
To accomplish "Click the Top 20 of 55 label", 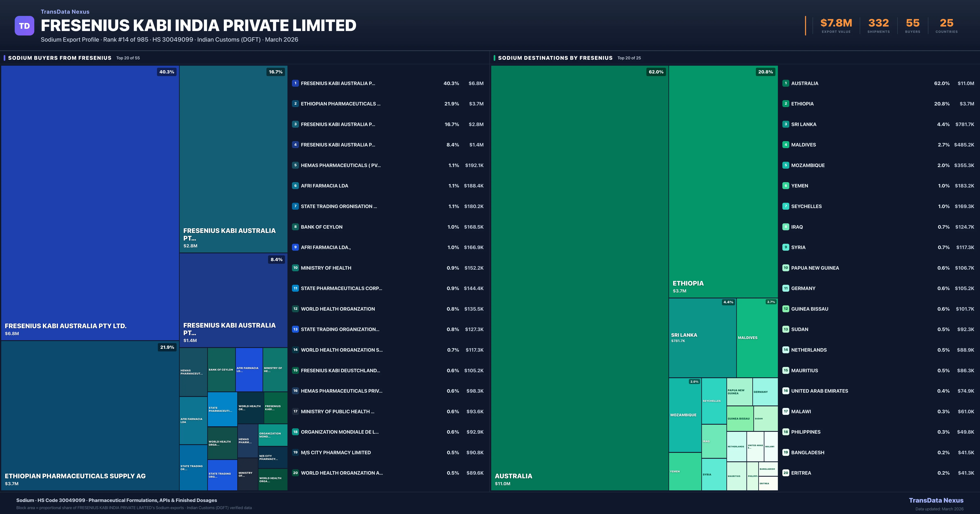I will pos(128,58).
